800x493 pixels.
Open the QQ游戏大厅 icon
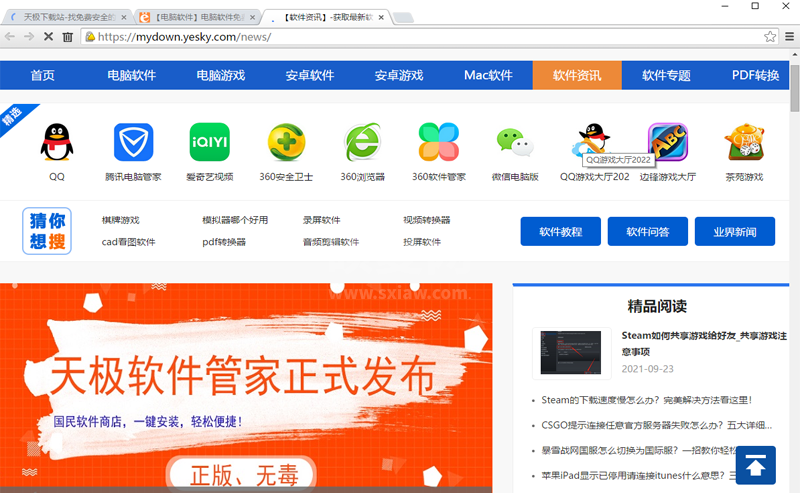click(x=592, y=139)
